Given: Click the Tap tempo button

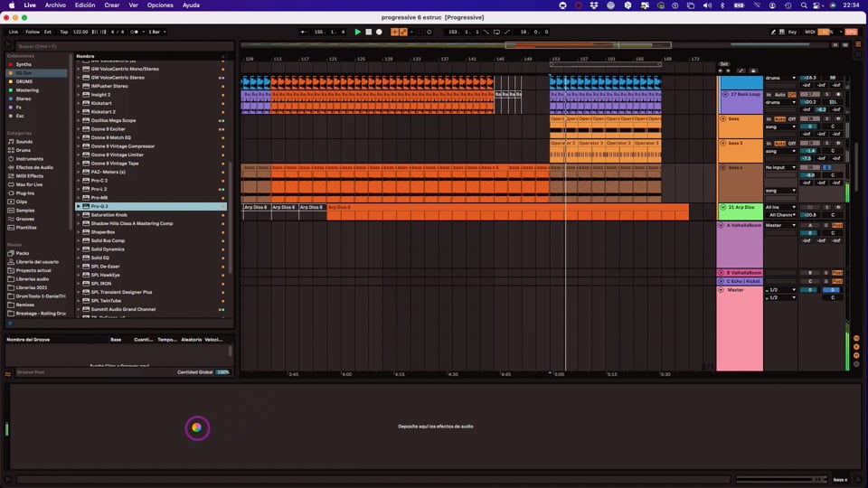Looking at the screenshot, I should [64, 33].
